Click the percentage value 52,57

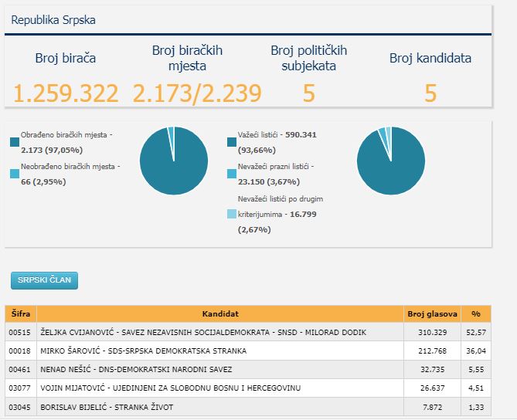(476, 333)
